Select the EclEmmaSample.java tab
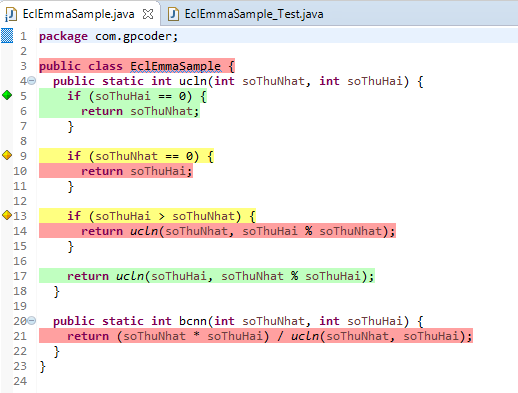This screenshot has height=393, width=518. point(78,14)
